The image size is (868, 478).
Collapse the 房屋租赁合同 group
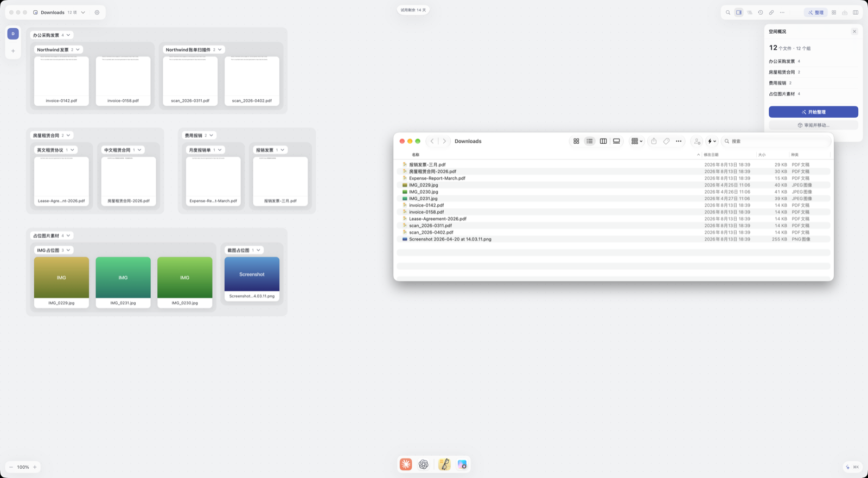coord(68,136)
